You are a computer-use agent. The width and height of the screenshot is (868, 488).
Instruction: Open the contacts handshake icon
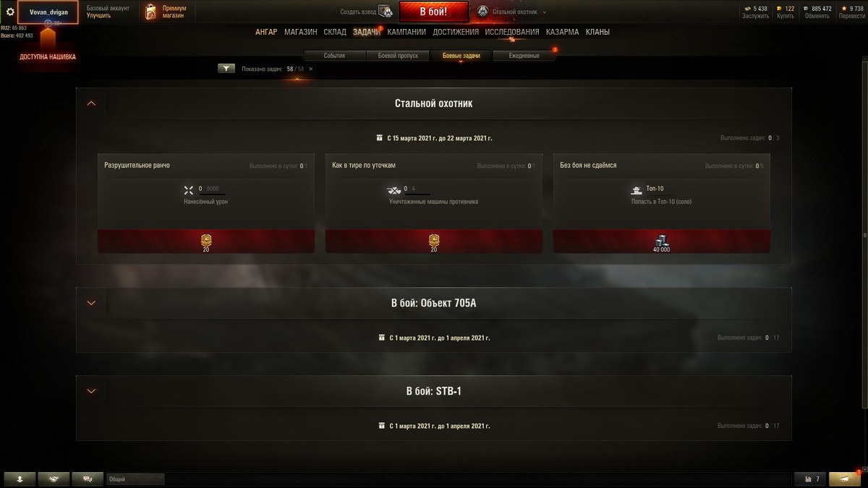tap(54, 479)
